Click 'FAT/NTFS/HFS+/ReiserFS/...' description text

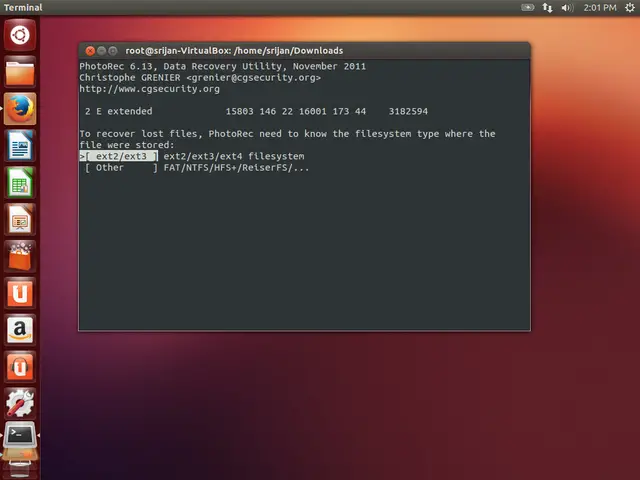pos(236,168)
